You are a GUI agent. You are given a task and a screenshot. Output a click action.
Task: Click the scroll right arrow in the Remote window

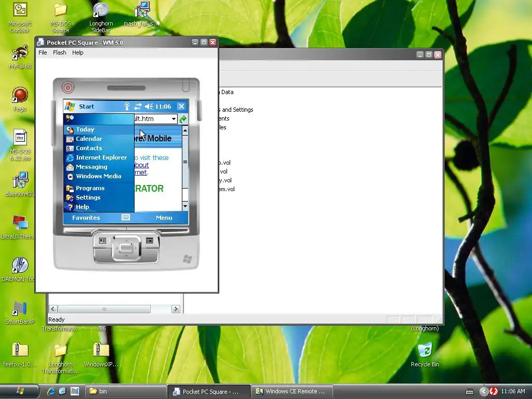point(176,309)
